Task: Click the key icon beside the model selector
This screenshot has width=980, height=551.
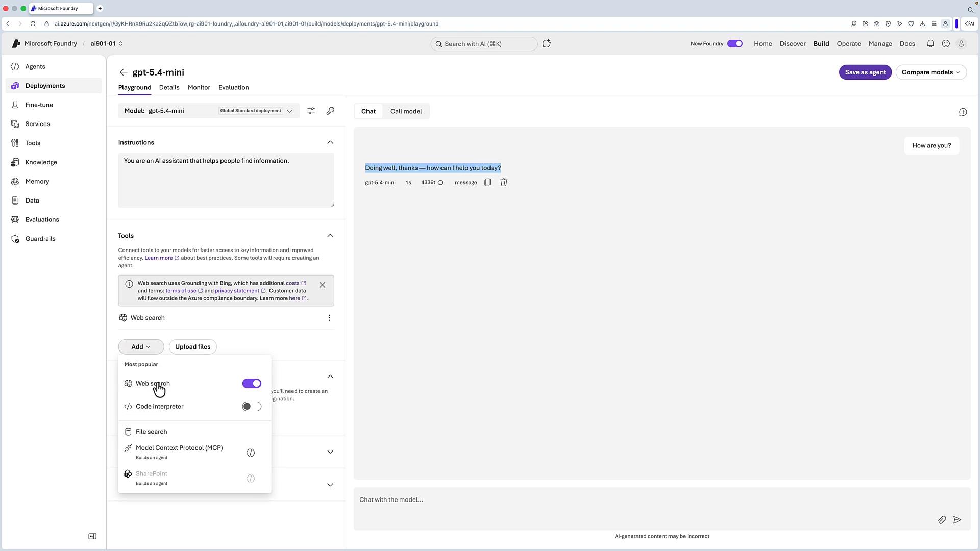Action: click(x=330, y=111)
